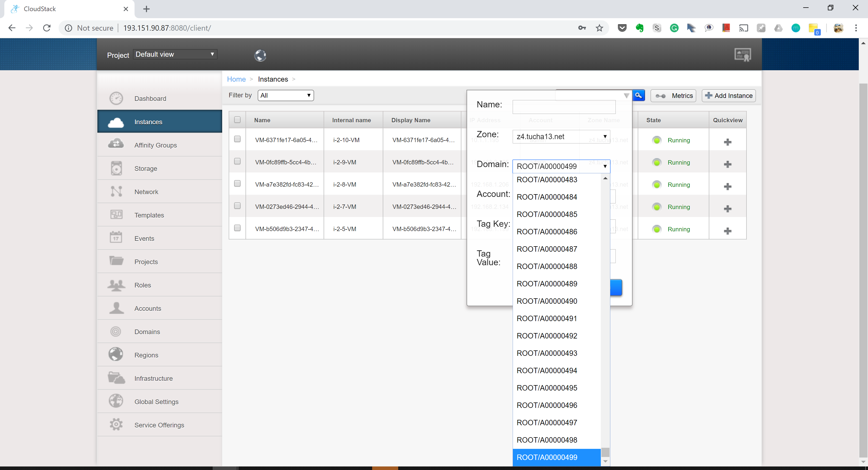This screenshot has height=470, width=868.
Task: Click the Instances breadcrumb
Action: (273, 79)
